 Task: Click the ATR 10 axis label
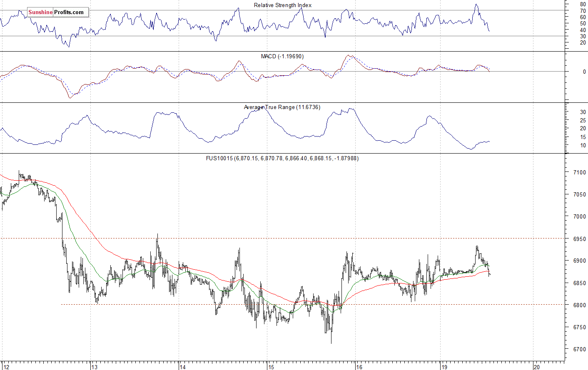pos(583,145)
